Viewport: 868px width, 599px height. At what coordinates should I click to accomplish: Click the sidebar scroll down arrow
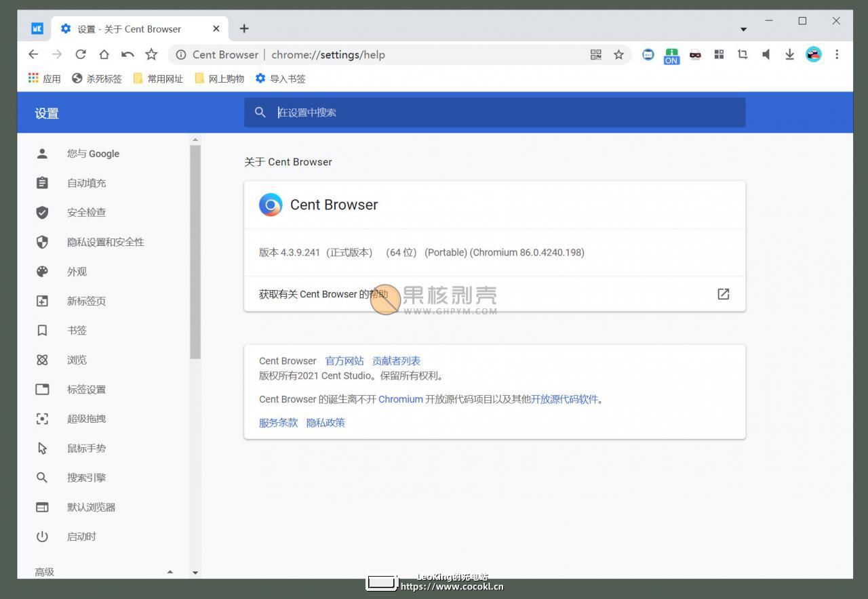(195, 573)
